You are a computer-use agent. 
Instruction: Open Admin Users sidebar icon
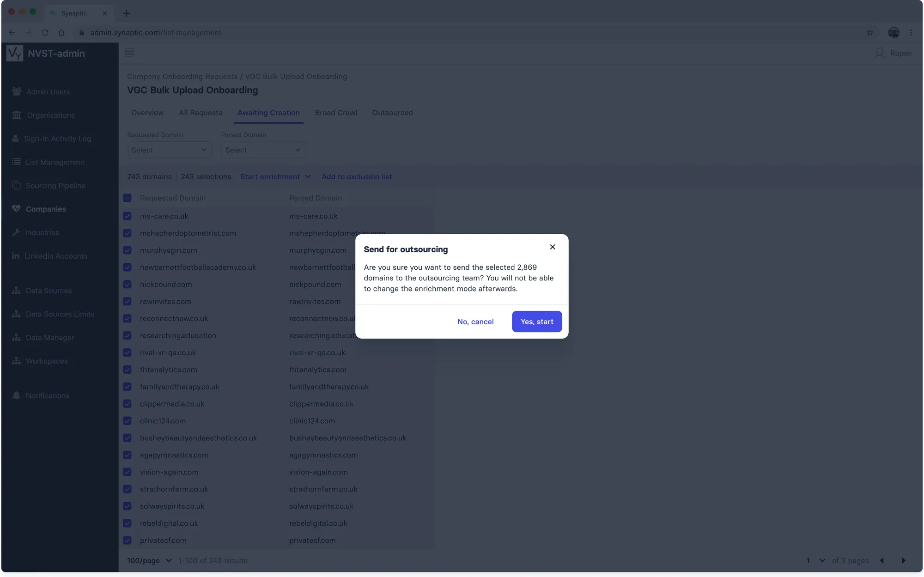(x=17, y=91)
